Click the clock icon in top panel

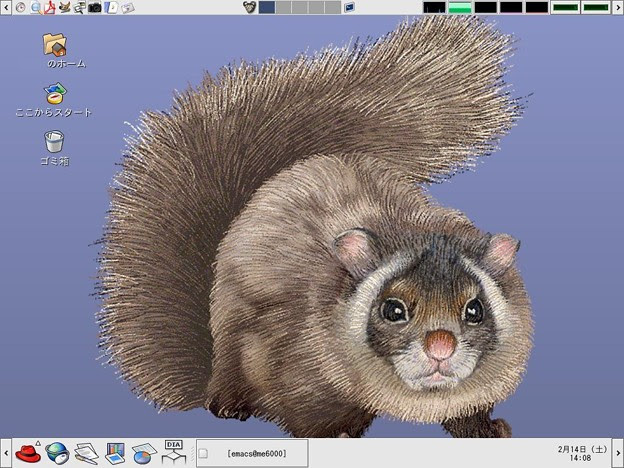point(20,7)
